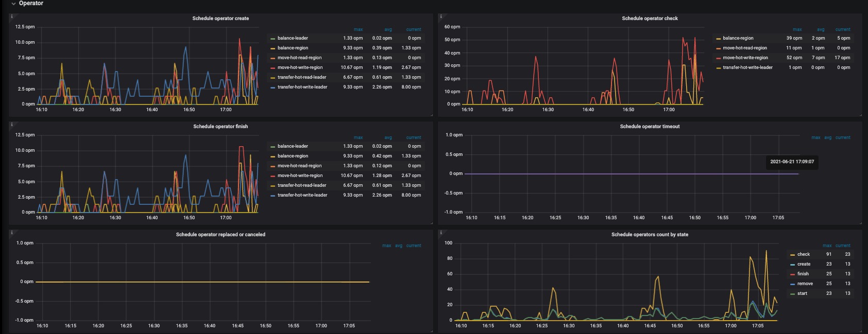Sort count by state legend by max
868x334 pixels.
[827, 245]
